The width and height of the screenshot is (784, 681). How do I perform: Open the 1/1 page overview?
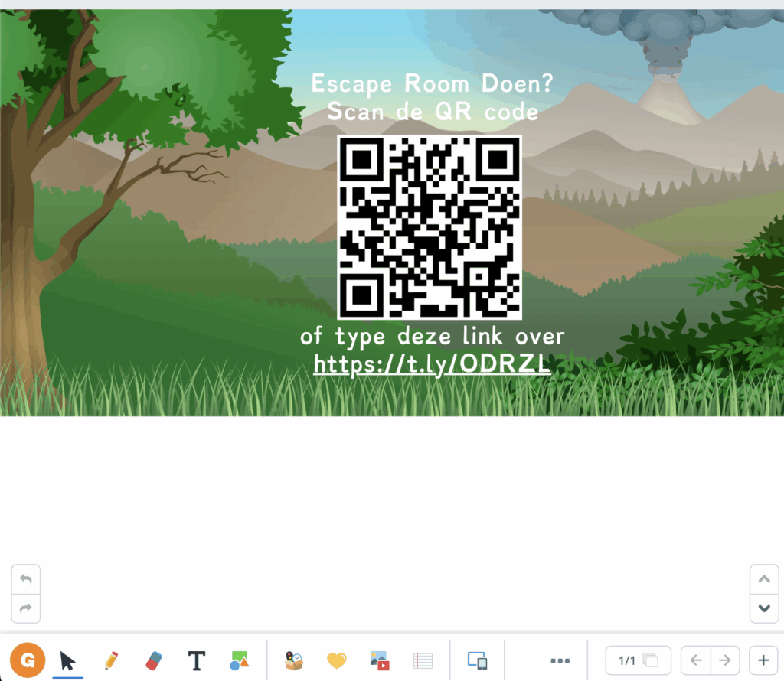point(638,660)
